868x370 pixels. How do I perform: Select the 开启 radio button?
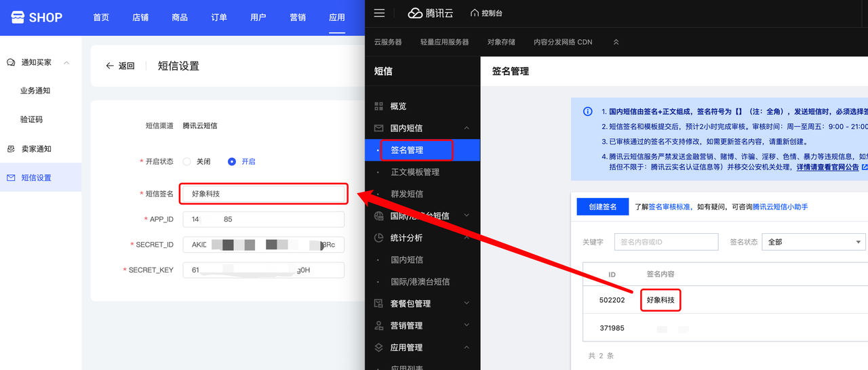point(232,161)
